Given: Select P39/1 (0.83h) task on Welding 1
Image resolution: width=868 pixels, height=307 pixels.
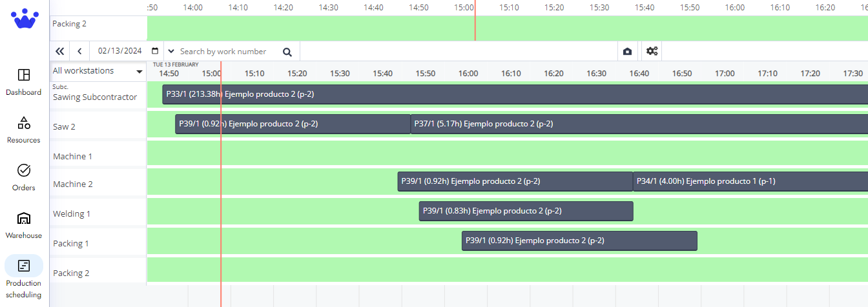Looking at the screenshot, I should click(526, 211).
